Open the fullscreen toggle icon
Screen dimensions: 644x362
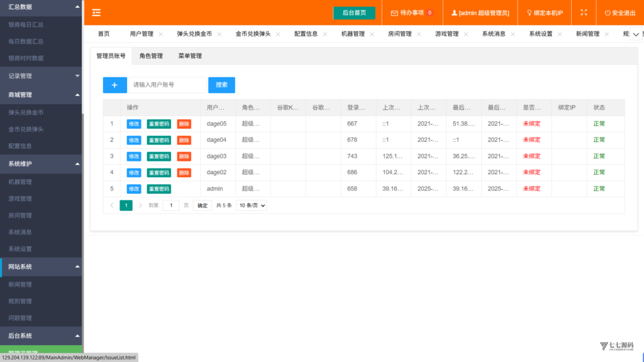584,13
